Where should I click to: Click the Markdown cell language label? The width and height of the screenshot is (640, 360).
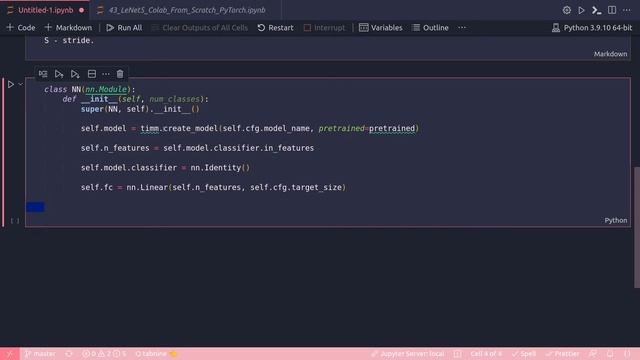(610, 54)
